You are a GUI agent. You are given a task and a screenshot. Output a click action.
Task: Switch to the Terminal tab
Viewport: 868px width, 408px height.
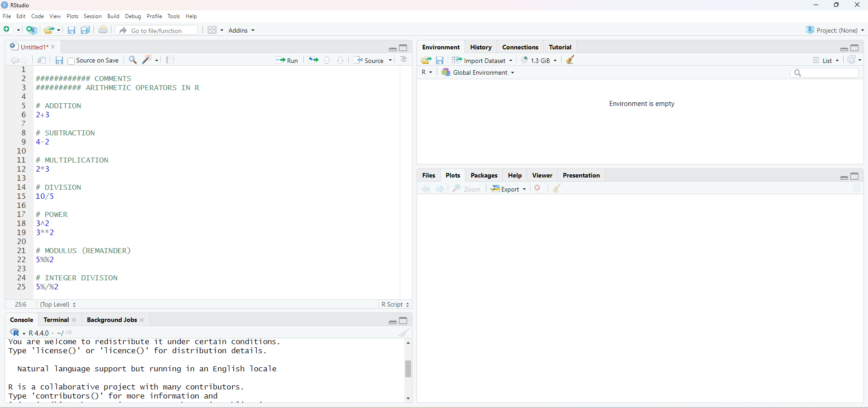click(x=56, y=320)
